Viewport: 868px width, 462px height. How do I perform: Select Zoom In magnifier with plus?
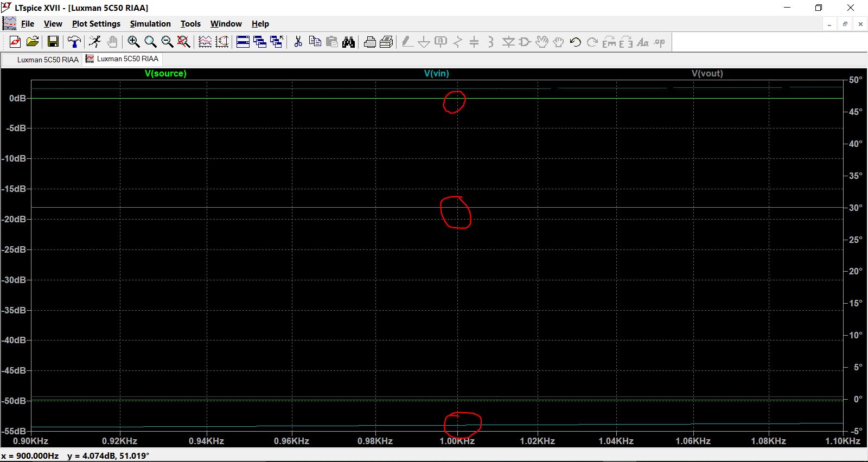133,42
